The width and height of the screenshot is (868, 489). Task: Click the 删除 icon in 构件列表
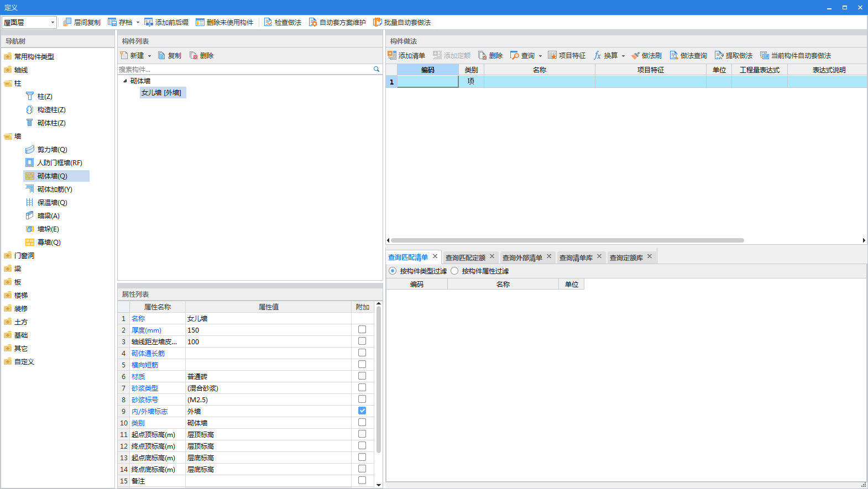pos(194,55)
